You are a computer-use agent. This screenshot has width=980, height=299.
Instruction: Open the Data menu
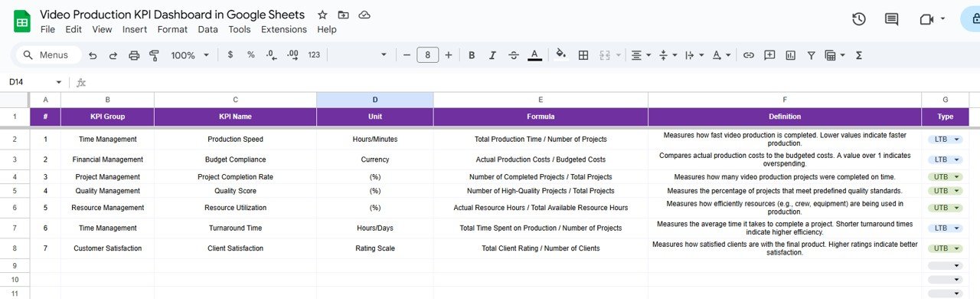207,29
